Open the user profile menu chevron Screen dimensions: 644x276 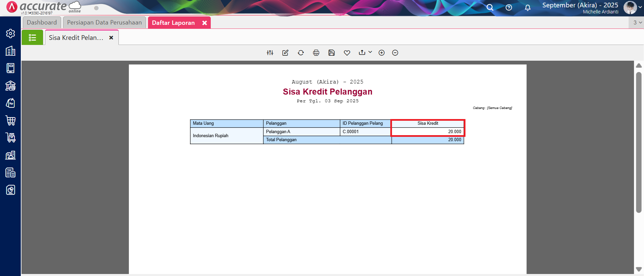click(x=640, y=7)
